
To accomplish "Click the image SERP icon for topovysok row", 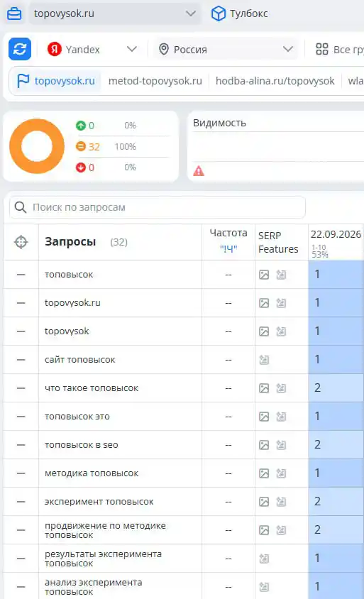I will click(264, 331).
